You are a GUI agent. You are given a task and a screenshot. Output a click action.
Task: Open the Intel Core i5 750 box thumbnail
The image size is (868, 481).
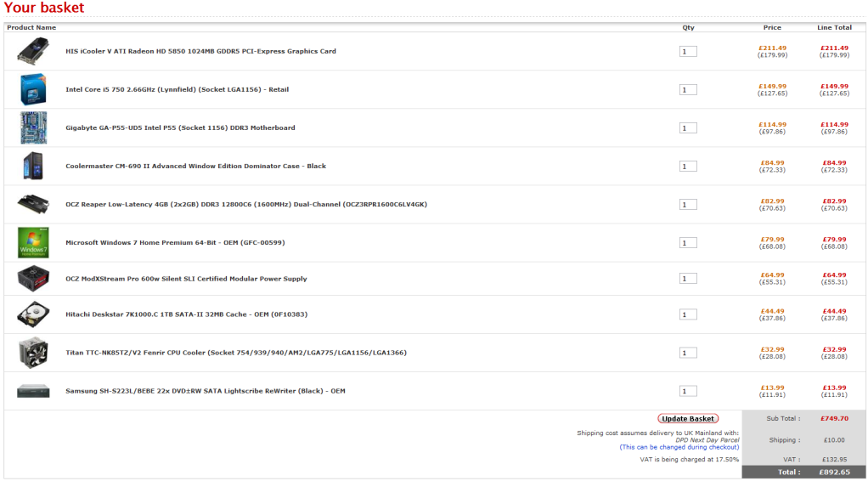(33, 89)
